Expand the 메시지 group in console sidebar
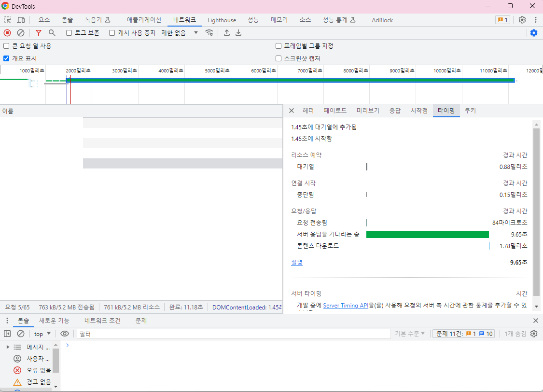543x392 pixels. [8, 347]
